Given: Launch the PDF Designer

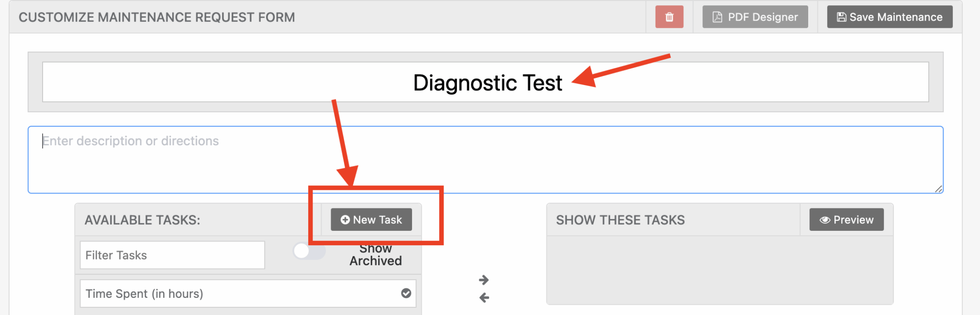Looking at the screenshot, I should 755,17.
